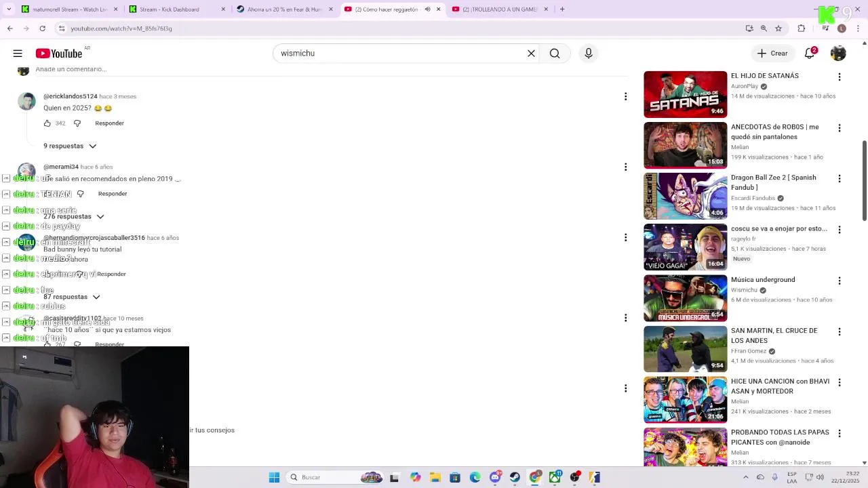The image size is (868, 488).
Task: Open menu for 'Música underground' video
Action: click(x=840, y=281)
